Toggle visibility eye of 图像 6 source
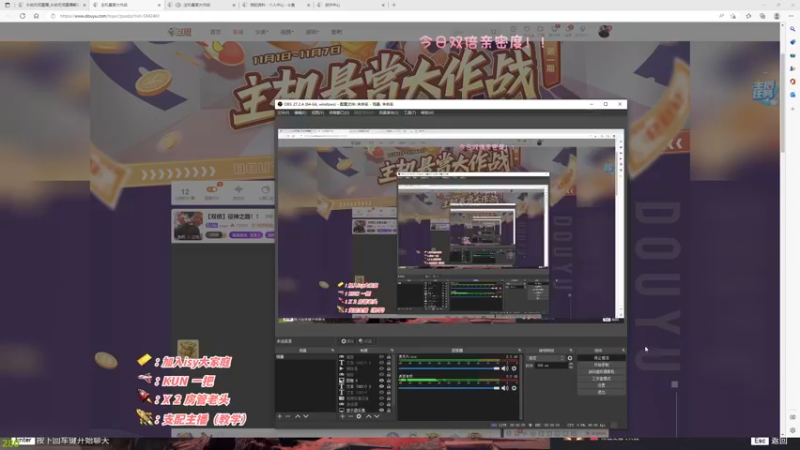Screen dimensions: 800x450 tap(381, 381)
